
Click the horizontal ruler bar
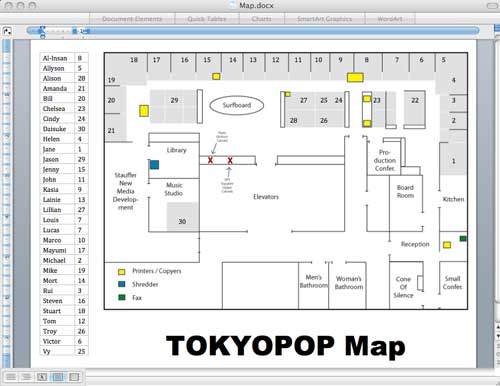pyautogui.click(x=253, y=31)
